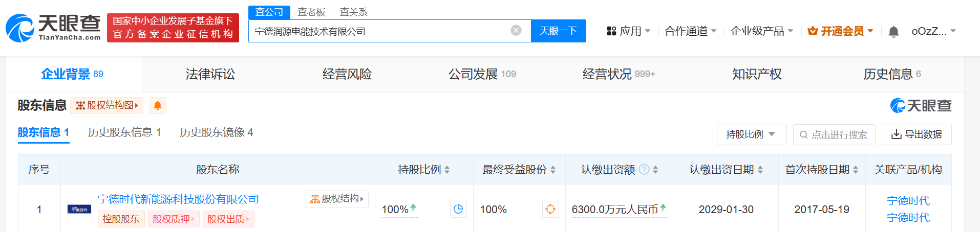Switch to 历史股东镜像 4 sub-tab
This screenshot has height=232, width=980.
pos(217,133)
